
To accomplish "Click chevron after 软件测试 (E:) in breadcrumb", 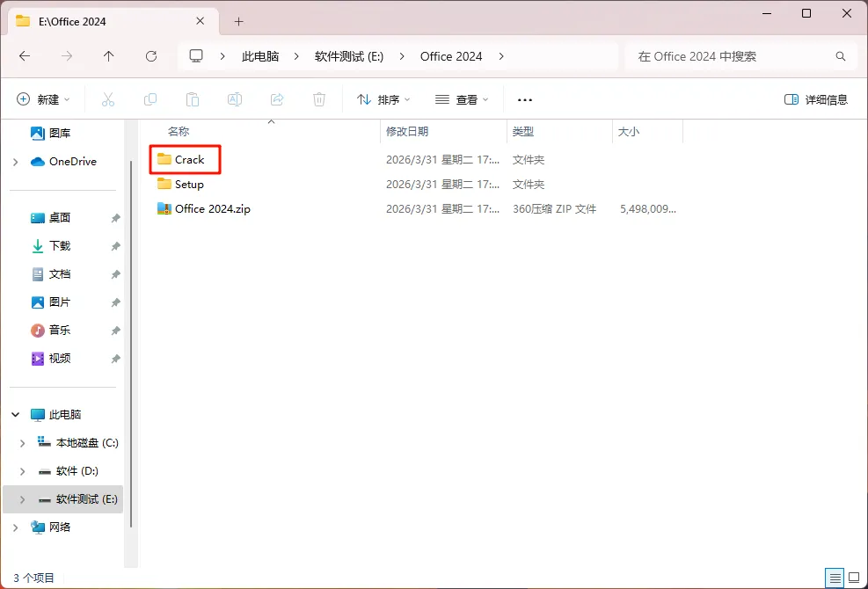I will coord(402,56).
